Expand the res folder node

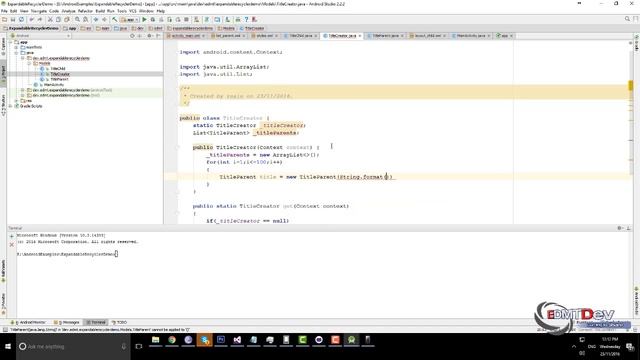tap(17, 100)
